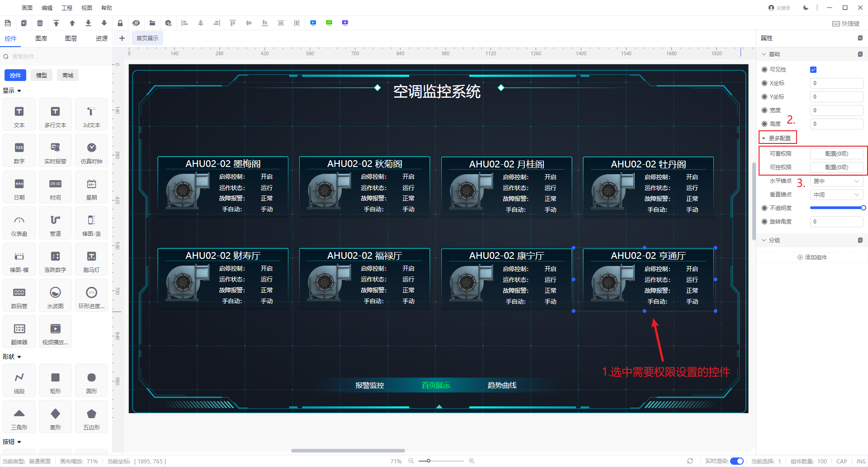Adjust the 不透明度 opacity slider

coord(836,208)
